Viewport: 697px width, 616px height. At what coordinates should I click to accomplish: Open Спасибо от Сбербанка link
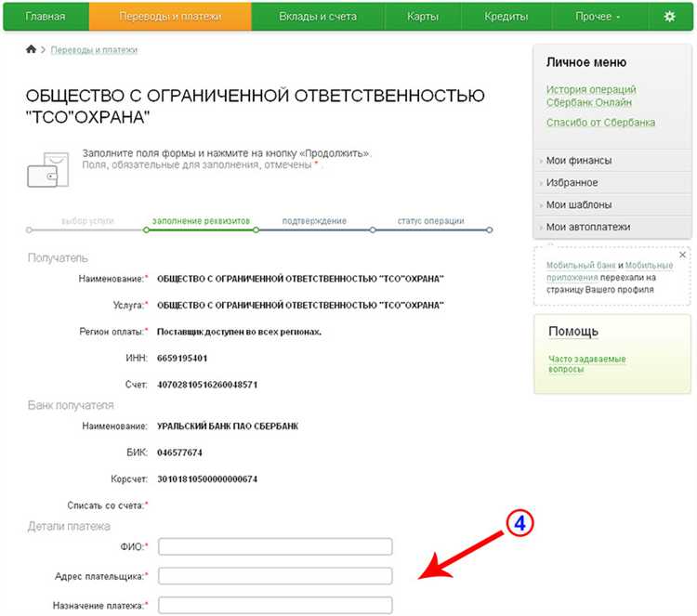600,123
